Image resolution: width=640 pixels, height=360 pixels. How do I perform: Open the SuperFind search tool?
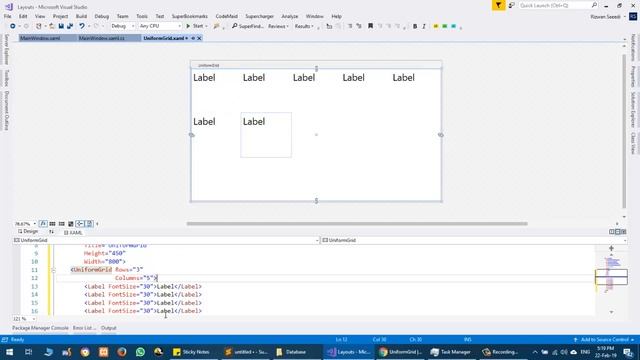pyautogui.click(x=248, y=26)
